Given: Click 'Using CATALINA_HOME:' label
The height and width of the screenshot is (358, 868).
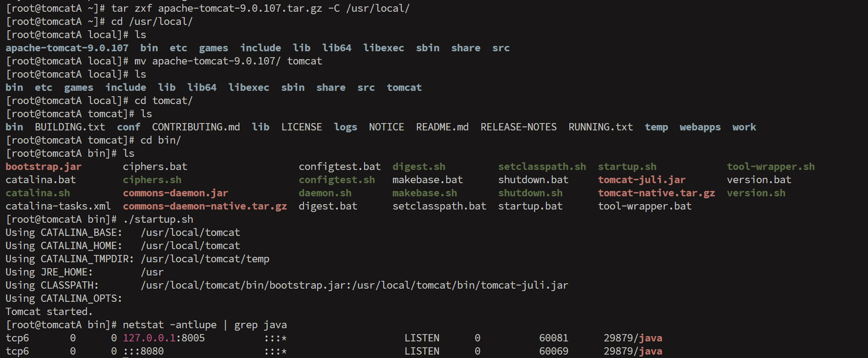Looking at the screenshot, I should click(64, 246).
